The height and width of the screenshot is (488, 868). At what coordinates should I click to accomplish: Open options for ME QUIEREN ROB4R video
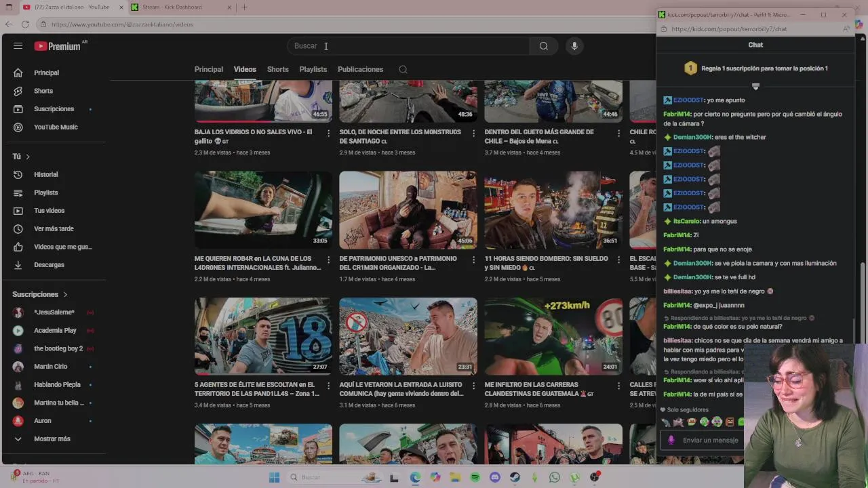[329, 260]
